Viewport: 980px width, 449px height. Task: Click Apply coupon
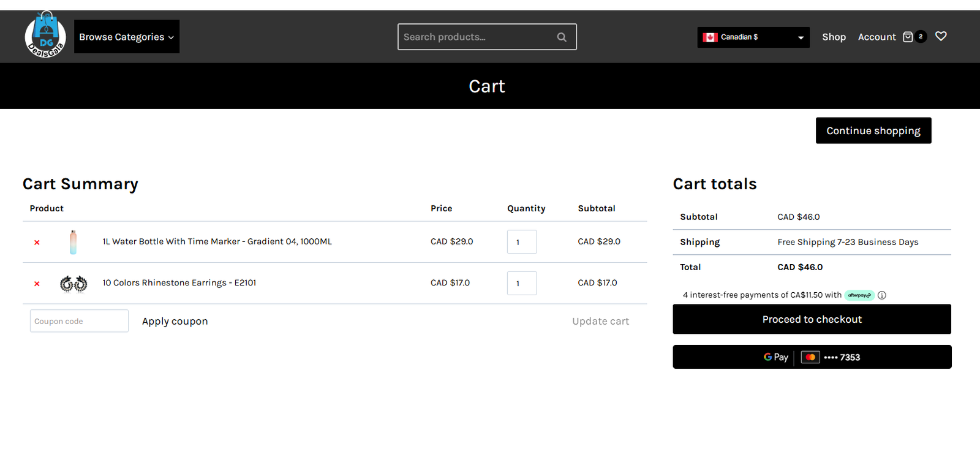pos(175,321)
